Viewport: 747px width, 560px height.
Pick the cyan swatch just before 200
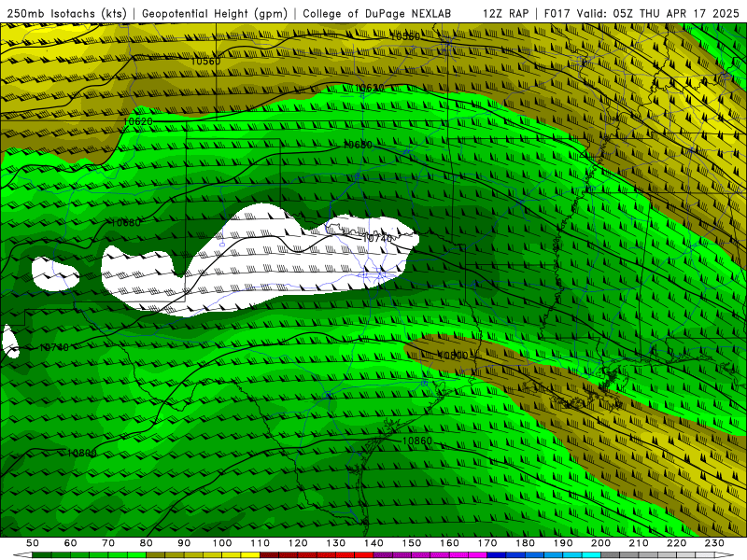click(x=592, y=555)
